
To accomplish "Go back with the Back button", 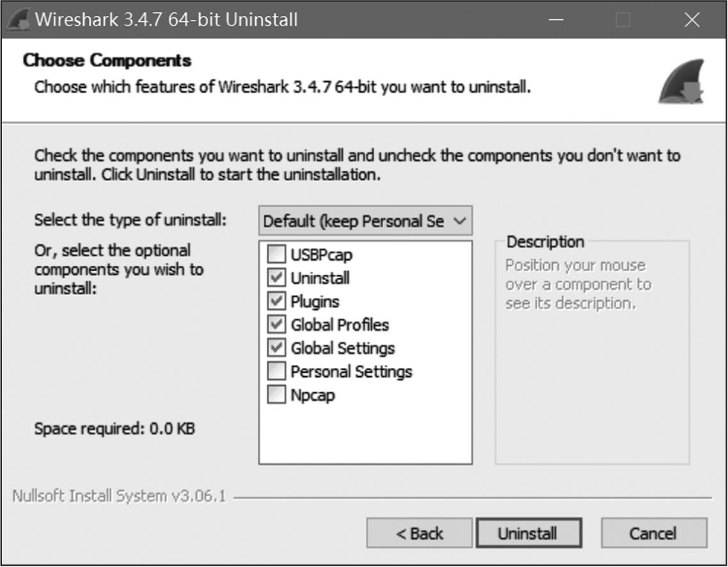I will pos(419,533).
